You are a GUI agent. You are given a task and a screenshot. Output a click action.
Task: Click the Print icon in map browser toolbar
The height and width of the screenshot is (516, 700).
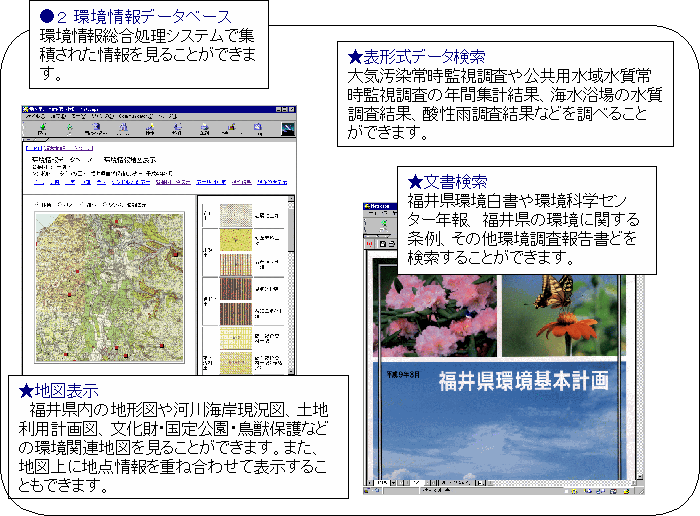point(204,128)
